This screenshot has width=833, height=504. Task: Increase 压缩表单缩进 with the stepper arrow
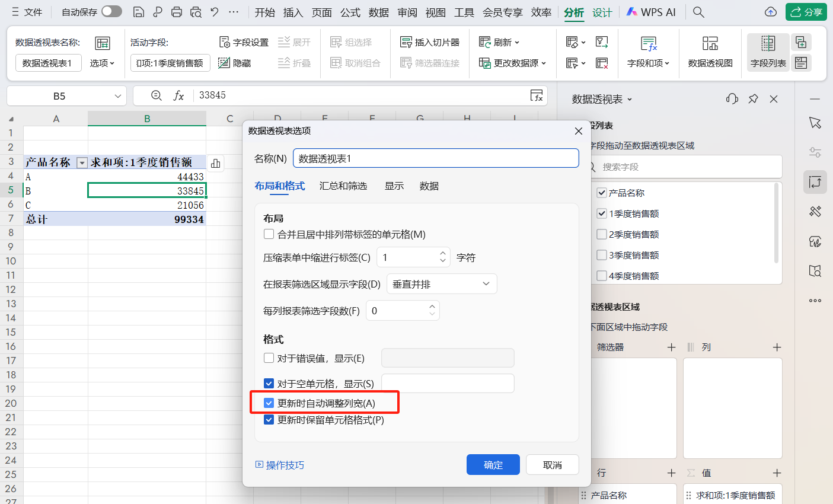(442, 253)
